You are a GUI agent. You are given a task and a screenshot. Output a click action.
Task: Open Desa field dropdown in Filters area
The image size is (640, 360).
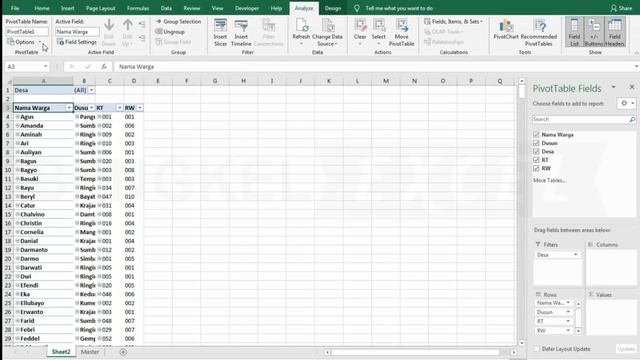(x=576, y=255)
